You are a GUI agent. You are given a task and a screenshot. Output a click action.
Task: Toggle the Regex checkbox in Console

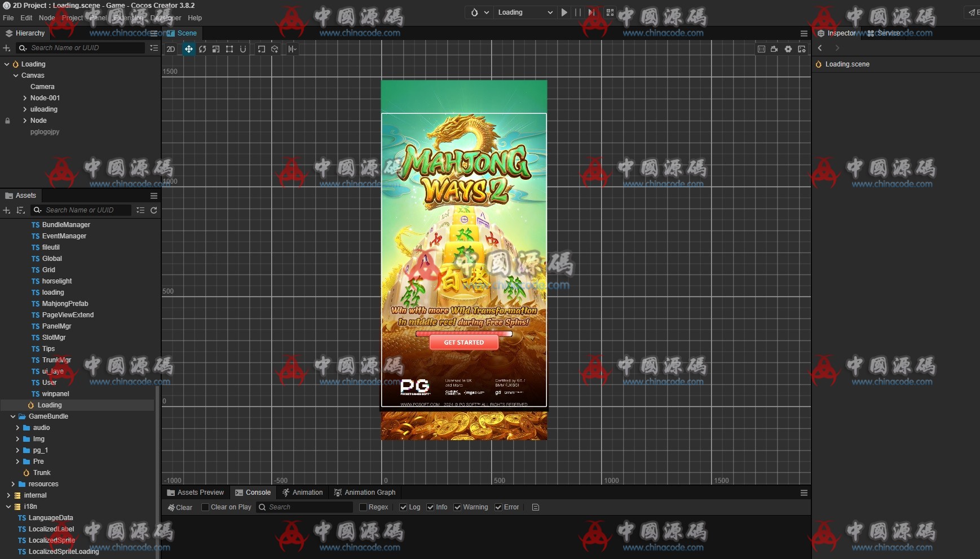tap(363, 507)
